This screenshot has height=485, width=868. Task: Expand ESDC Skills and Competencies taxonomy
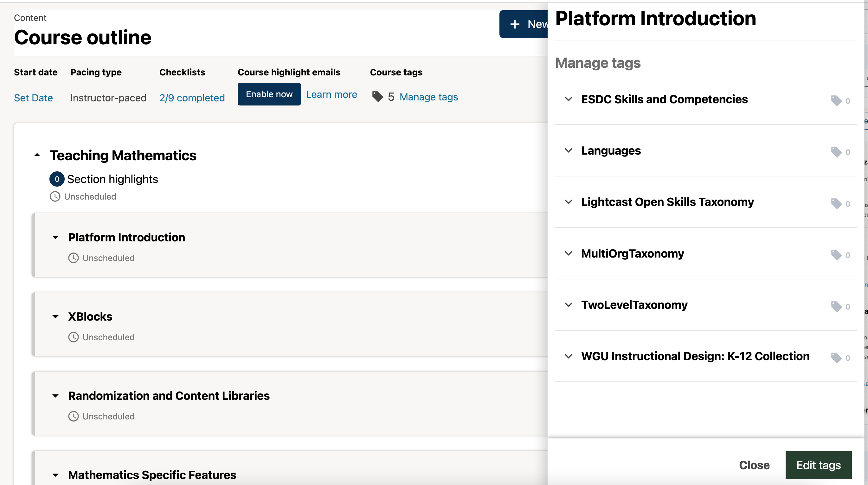click(569, 99)
